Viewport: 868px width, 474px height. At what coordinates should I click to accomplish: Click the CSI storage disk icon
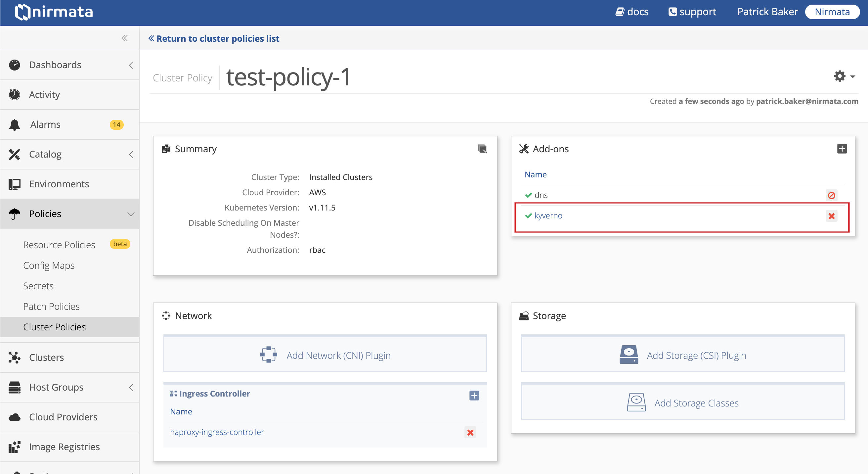629,354
